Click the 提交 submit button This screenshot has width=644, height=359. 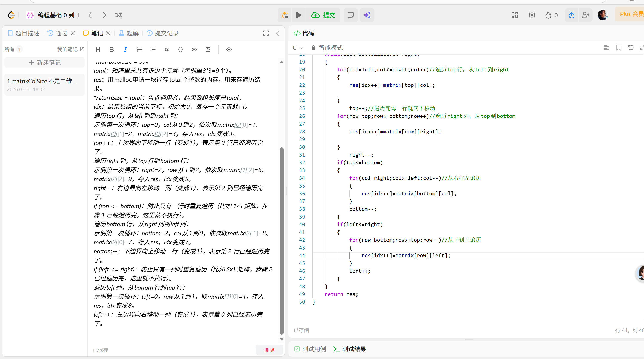click(x=323, y=15)
